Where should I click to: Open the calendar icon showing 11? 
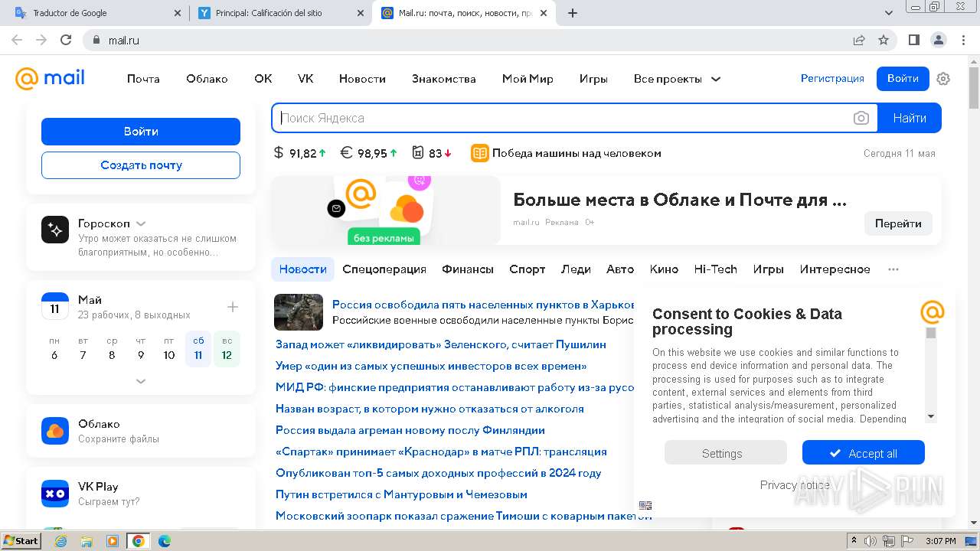55,306
